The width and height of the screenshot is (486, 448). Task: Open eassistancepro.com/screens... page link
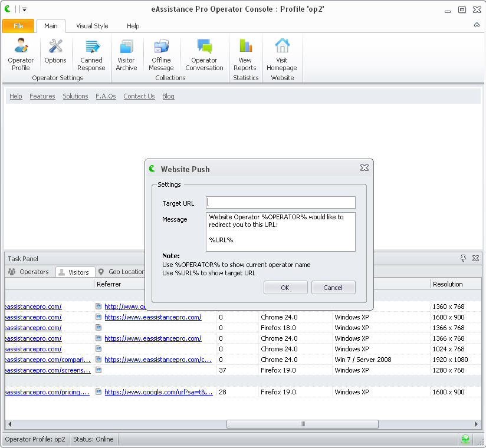[48, 370]
